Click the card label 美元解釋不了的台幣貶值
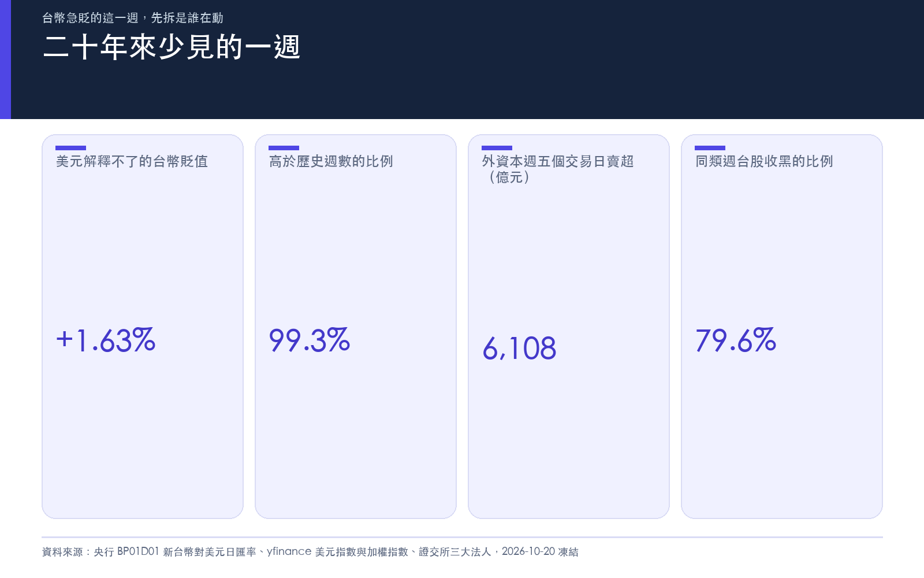Viewport: 924px width, 578px height. 132,161
